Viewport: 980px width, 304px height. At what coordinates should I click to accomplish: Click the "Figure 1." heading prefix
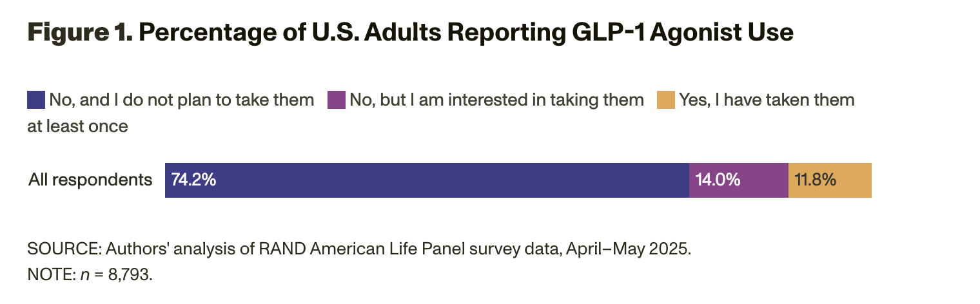point(79,33)
